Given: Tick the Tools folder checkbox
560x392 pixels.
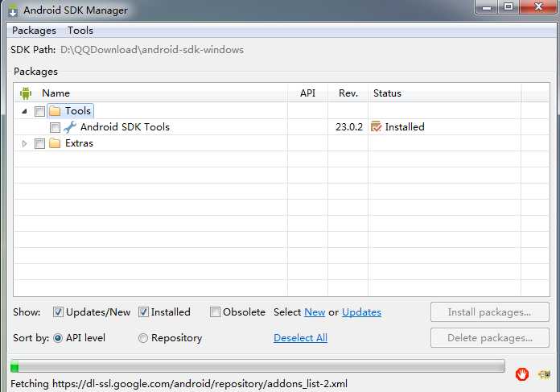Looking at the screenshot, I should [39, 112].
